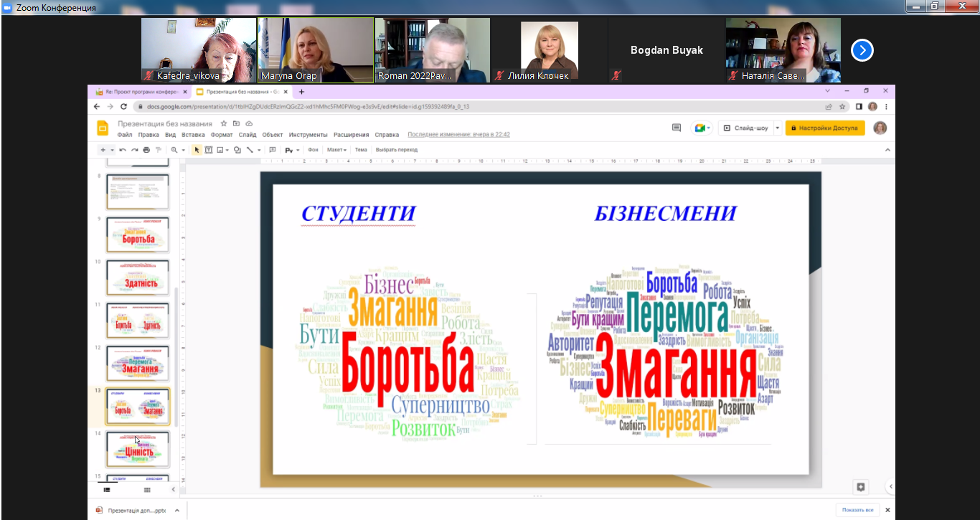Select the text box tool
980x520 pixels.
point(209,150)
